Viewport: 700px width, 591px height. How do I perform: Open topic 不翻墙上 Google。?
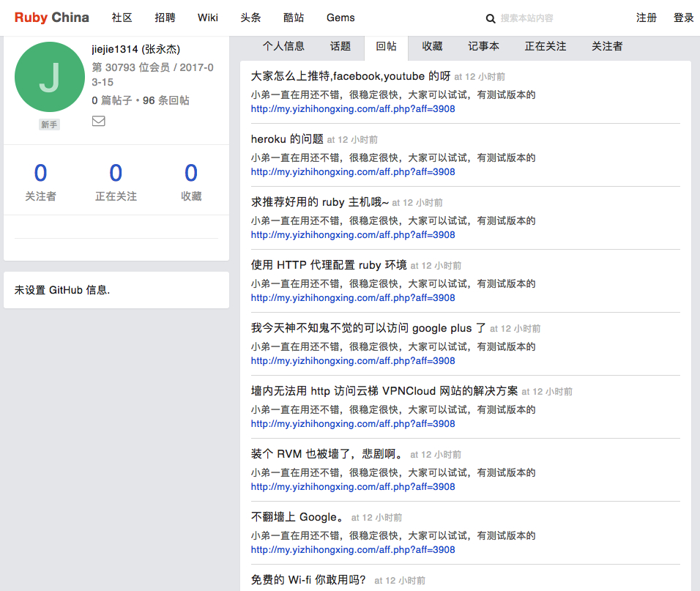(297, 517)
